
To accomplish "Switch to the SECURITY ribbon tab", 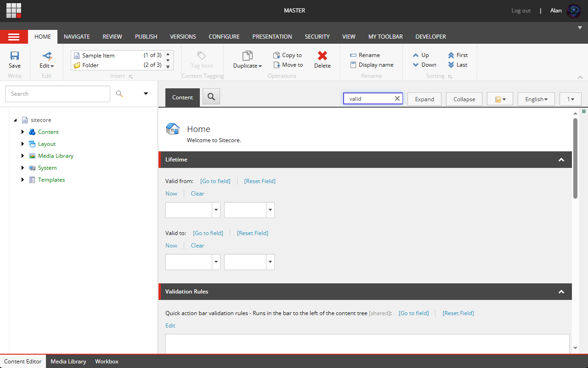I will (x=317, y=37).
